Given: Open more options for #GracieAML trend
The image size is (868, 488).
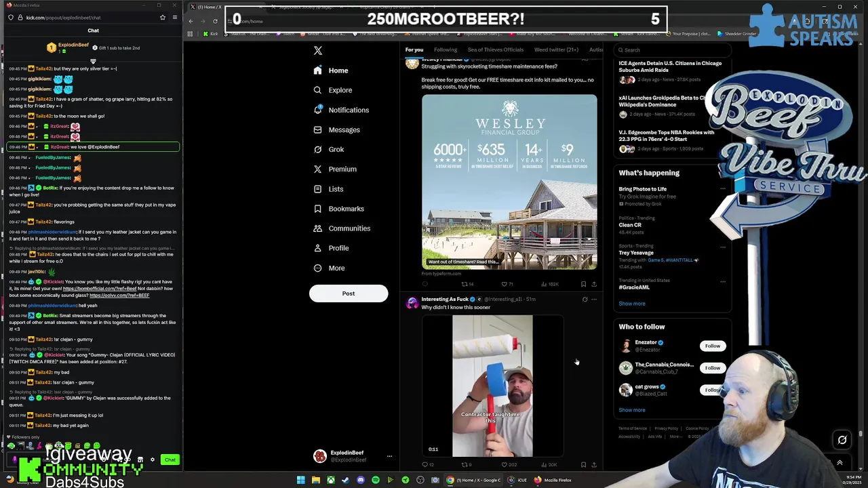Looking at the screenshot, I should [x=723, y=281].
